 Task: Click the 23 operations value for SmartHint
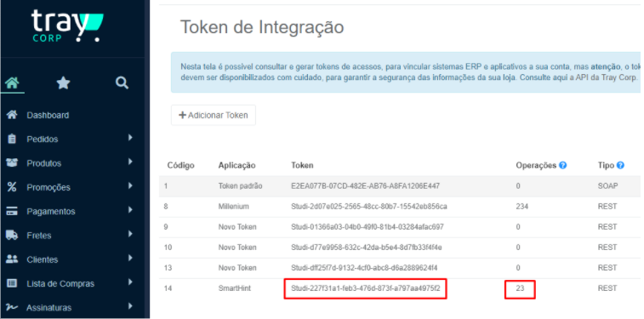pos(520,288)
